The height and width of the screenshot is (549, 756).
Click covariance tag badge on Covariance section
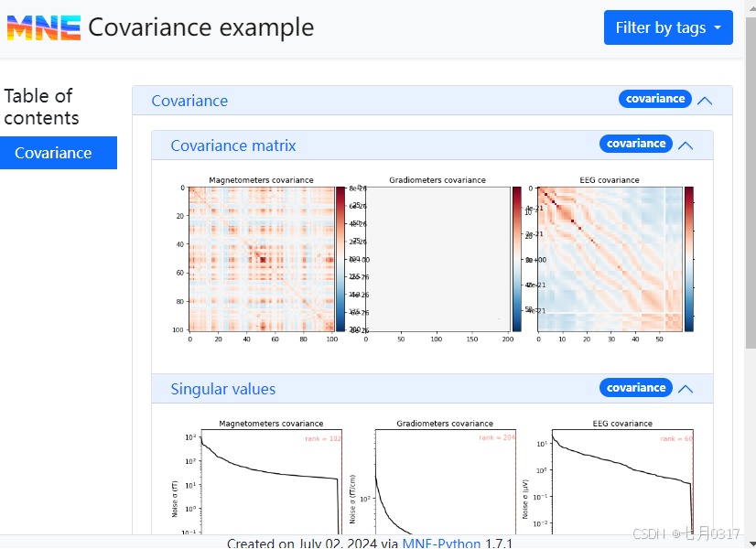[655, 99]
